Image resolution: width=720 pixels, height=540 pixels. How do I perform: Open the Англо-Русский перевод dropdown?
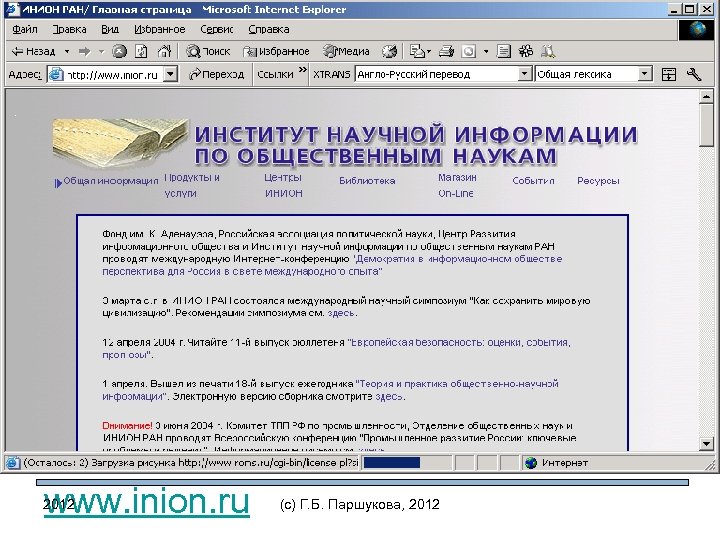click(525, 74)
